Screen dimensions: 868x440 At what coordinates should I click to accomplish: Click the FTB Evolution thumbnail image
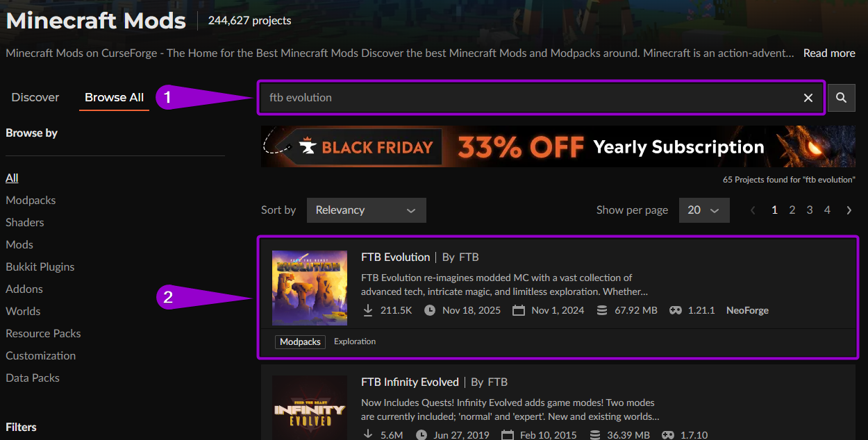click(x=310, y=287)
